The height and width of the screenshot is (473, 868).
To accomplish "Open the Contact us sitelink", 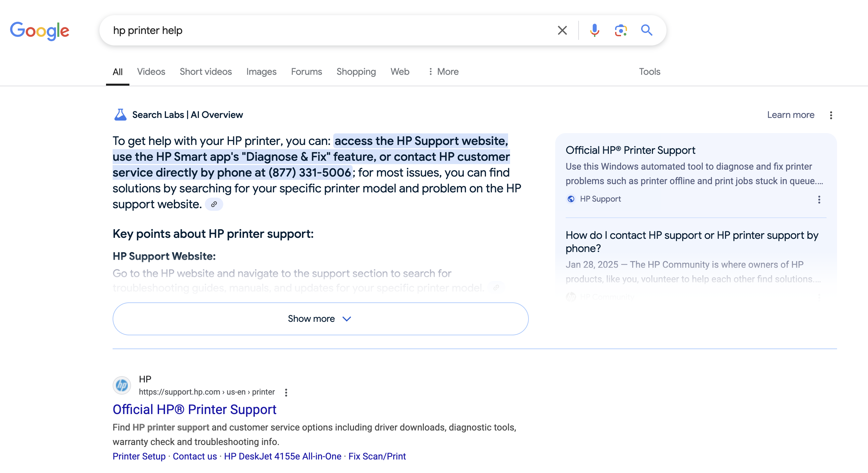I will [x=195, y=456].
